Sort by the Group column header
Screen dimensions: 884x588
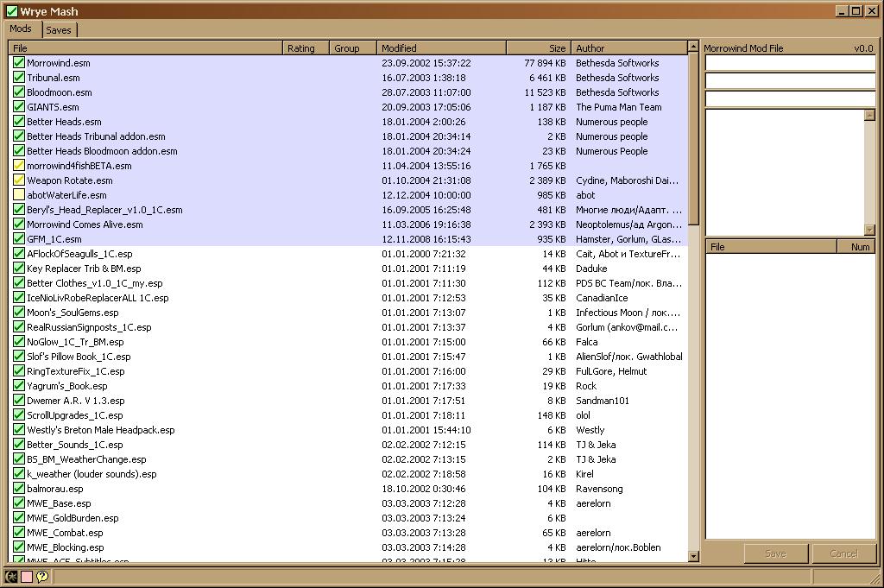point(353,47)
